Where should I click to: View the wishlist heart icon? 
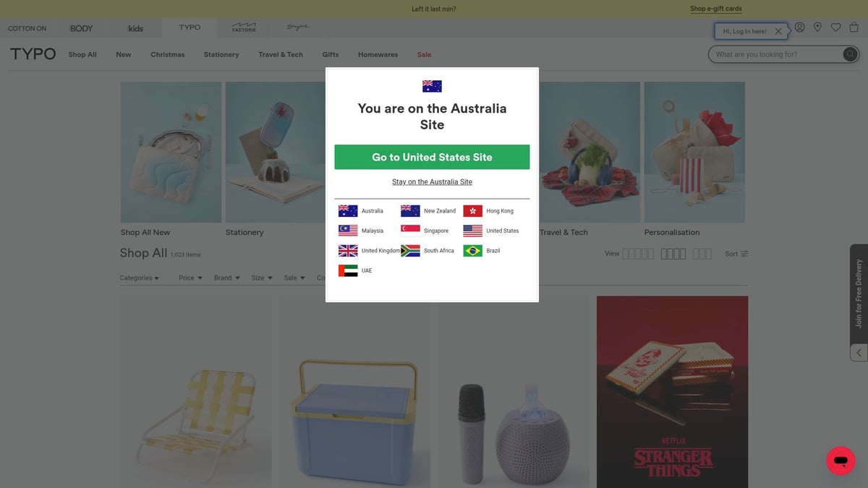pos(835,27)
